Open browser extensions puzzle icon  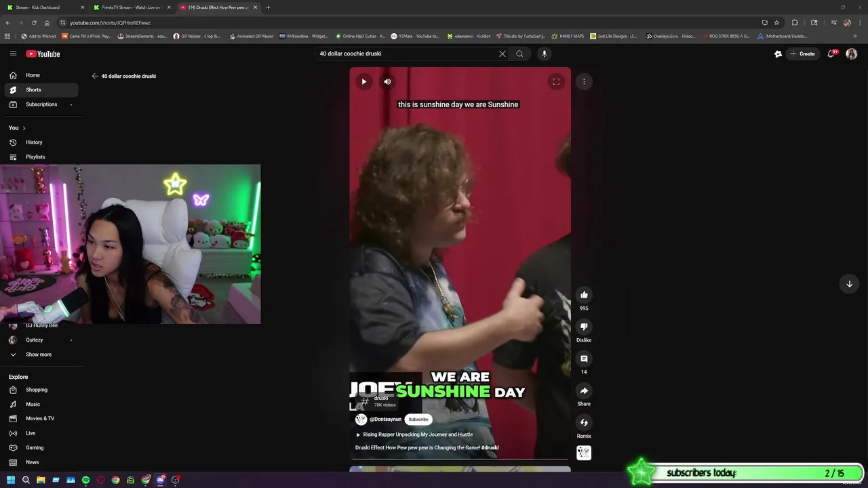point(795,22)
